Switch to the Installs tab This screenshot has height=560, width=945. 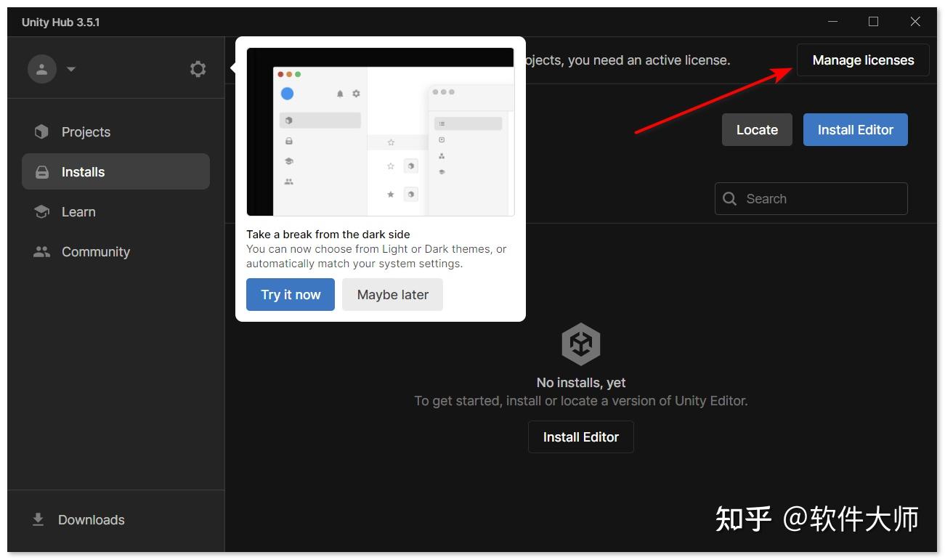coord(84,171)
